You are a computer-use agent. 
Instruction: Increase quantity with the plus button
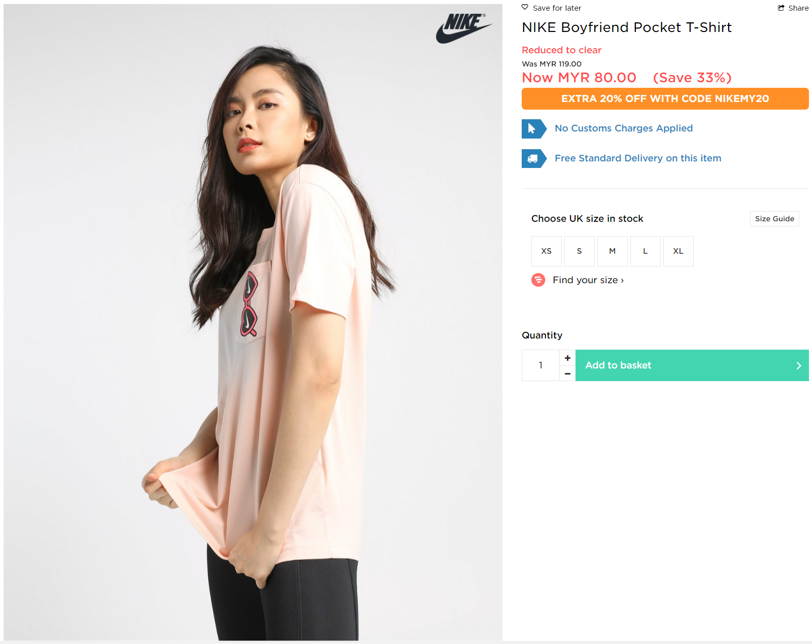567,358
